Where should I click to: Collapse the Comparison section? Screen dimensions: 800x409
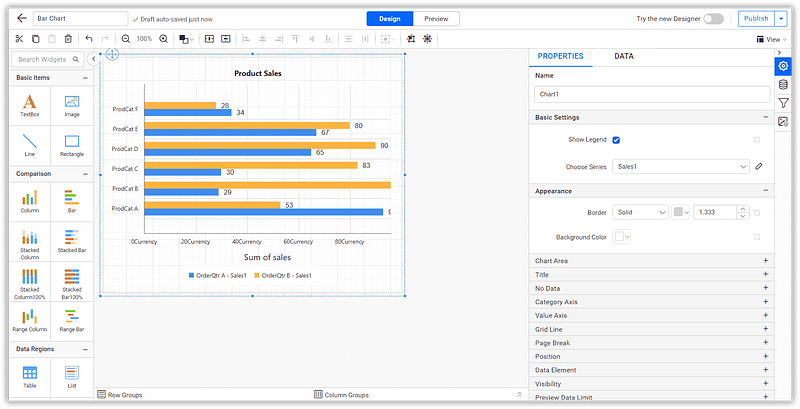(85, 174)
